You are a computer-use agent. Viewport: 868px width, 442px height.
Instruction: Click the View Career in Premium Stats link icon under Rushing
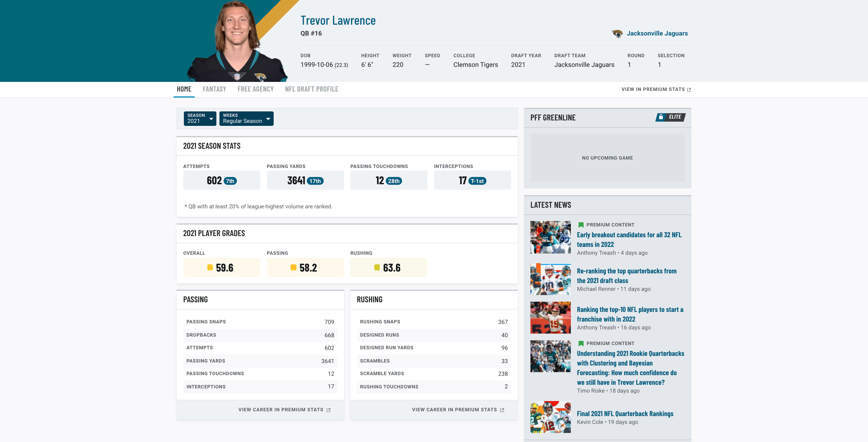pos(503,409)
